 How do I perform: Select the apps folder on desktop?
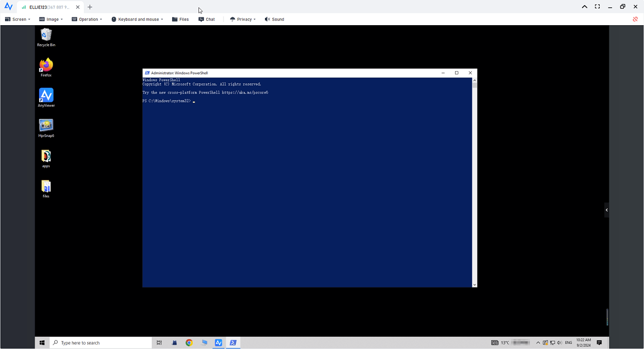[46, 159]
